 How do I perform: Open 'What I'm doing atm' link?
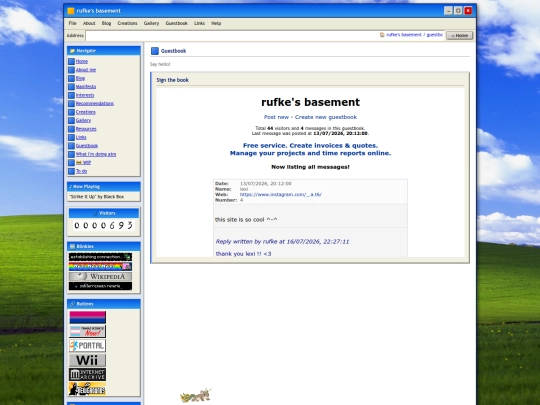[x=96, y=154]
